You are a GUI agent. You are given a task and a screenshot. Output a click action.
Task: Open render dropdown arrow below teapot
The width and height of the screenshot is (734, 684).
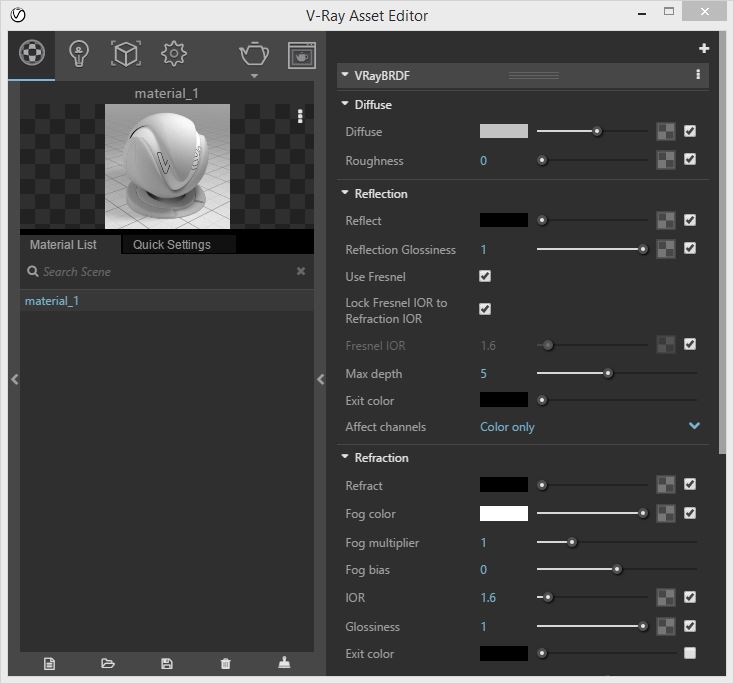pyautogui.click(x=254, y=76)
